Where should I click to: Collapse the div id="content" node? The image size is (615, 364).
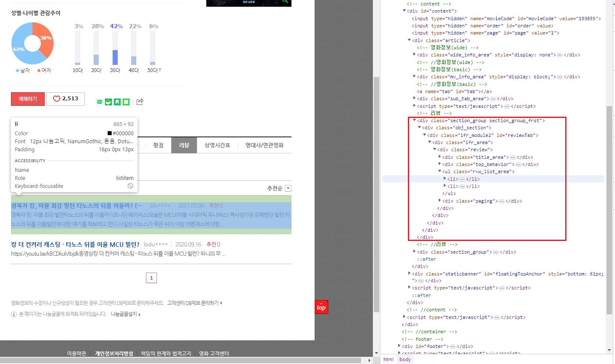(x=404, y=11)
